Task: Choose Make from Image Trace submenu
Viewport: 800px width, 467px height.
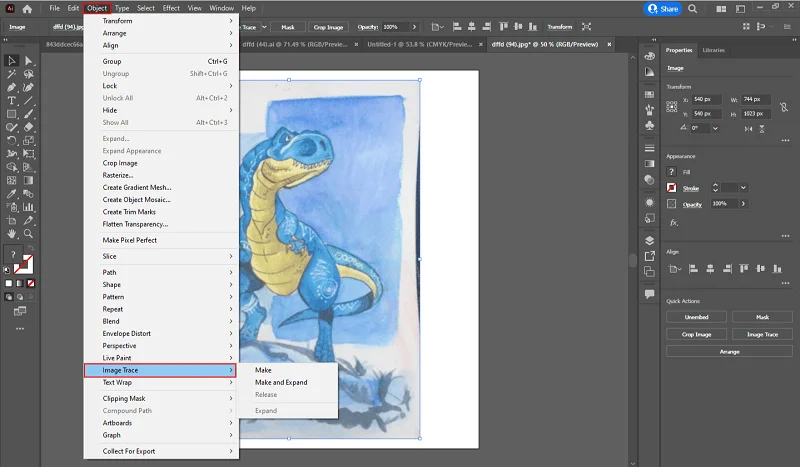Action: (x=263, y=370)
